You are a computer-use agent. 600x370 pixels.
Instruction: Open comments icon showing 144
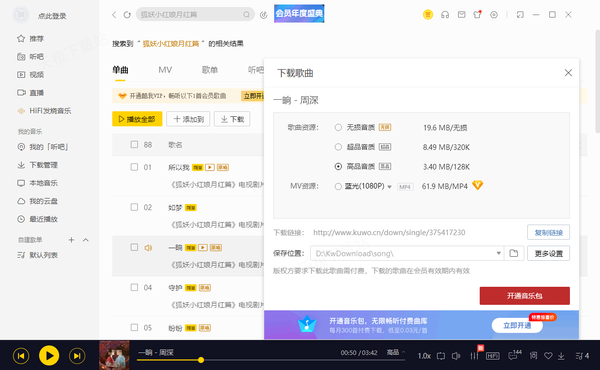coord(514,355)
